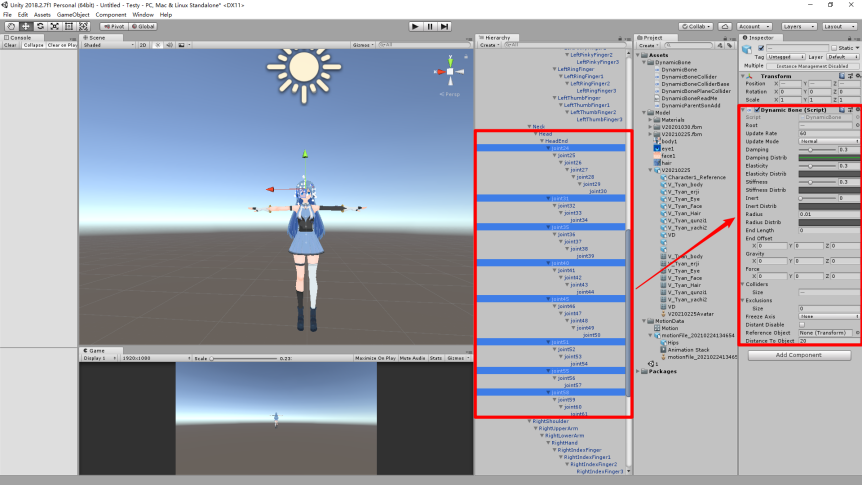Expand the Materials folder

coord(650,120)
